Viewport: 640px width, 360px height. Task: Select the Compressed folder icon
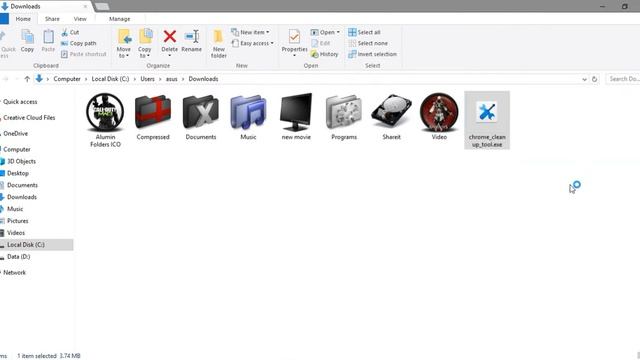pos(153,117)
